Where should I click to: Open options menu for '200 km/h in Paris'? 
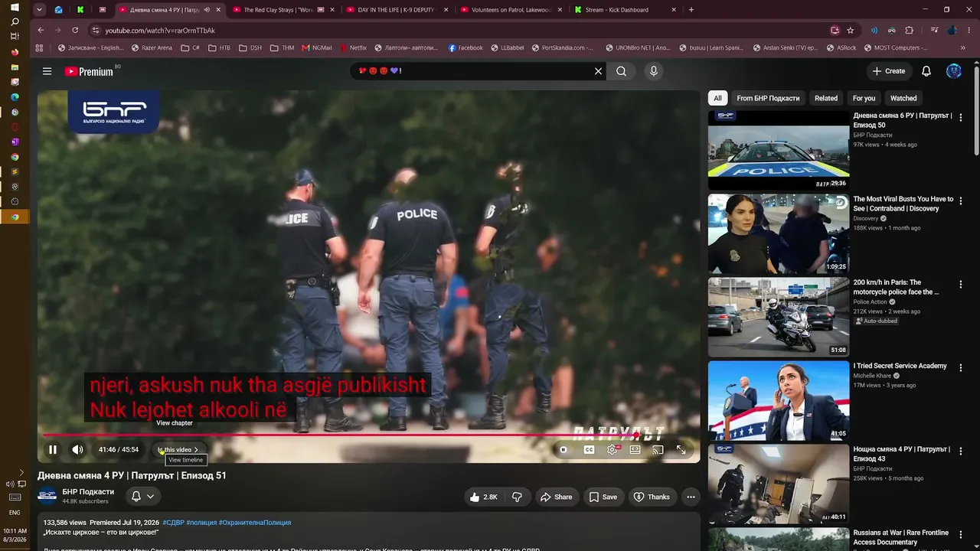961,285
